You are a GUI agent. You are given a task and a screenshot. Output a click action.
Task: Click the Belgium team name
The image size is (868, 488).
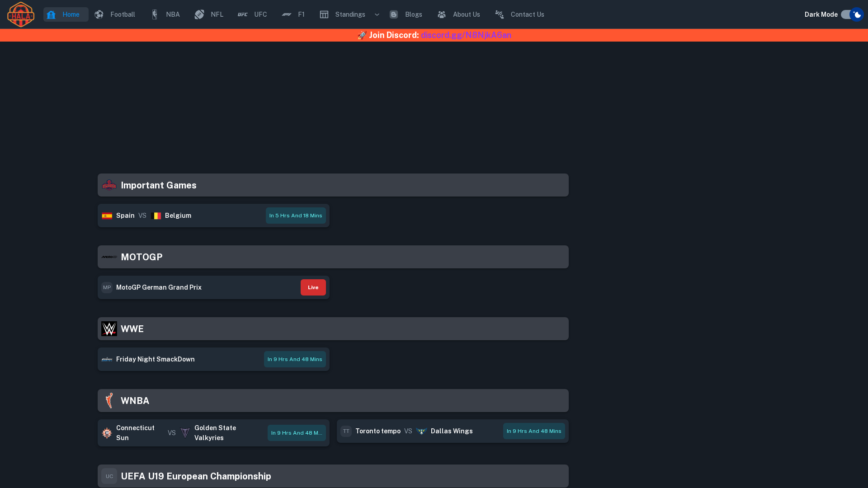pos(178,216)
